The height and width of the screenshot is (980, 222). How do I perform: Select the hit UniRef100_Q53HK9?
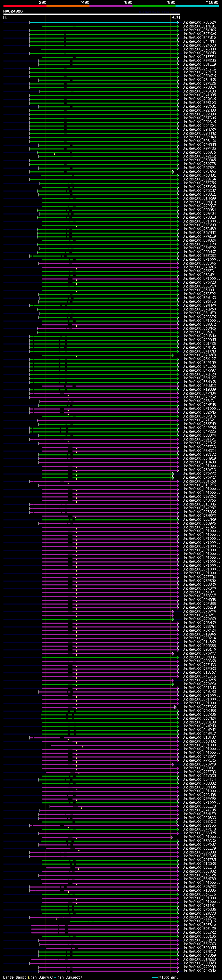point(199,623)
